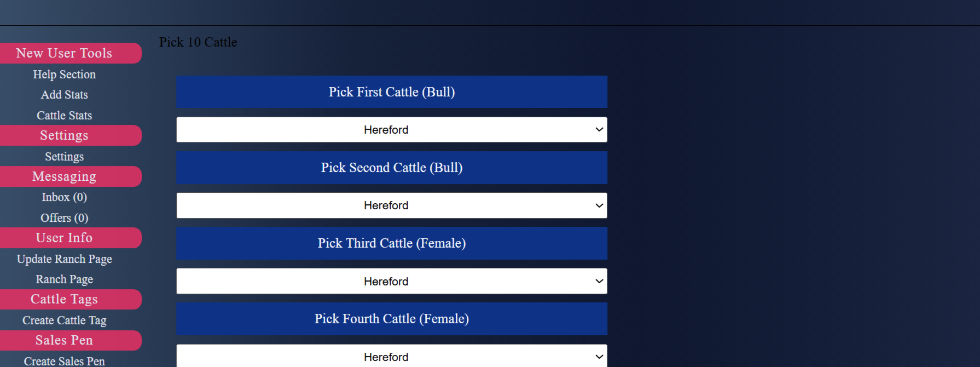
Task: Open the fourth cattle female breed dropdown
Action: pyautogui.click(x=391, y=357)
